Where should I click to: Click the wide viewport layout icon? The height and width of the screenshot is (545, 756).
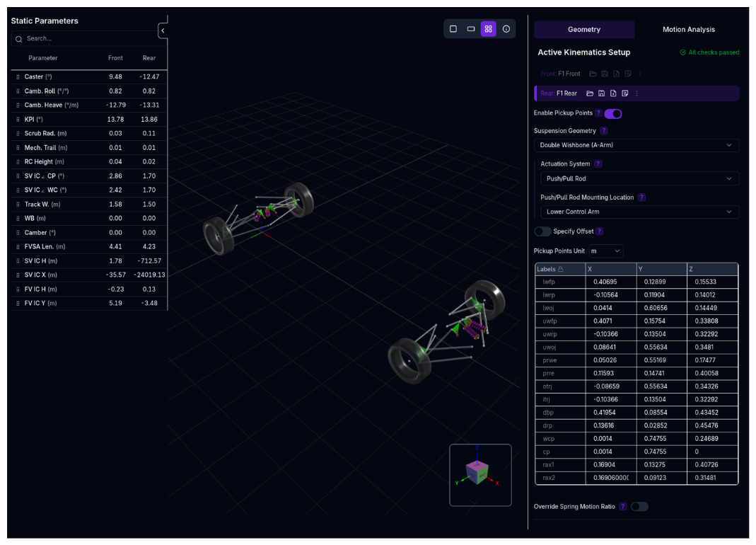(471, 29)
